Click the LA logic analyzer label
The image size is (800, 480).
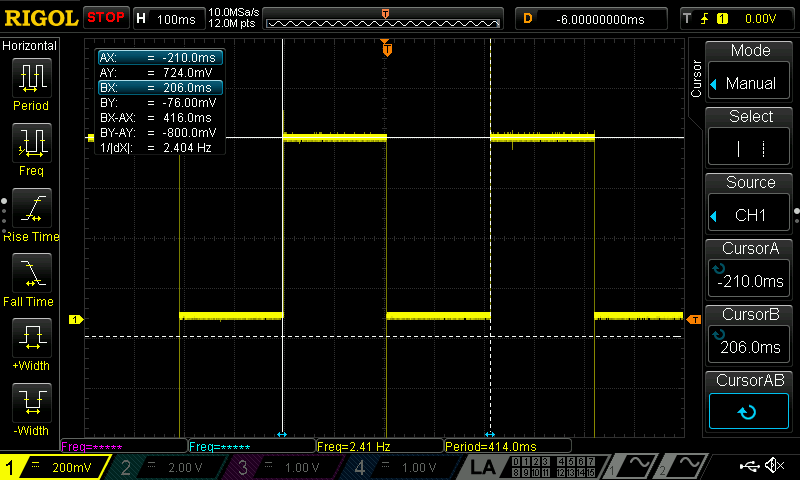(x=482, y=467)
